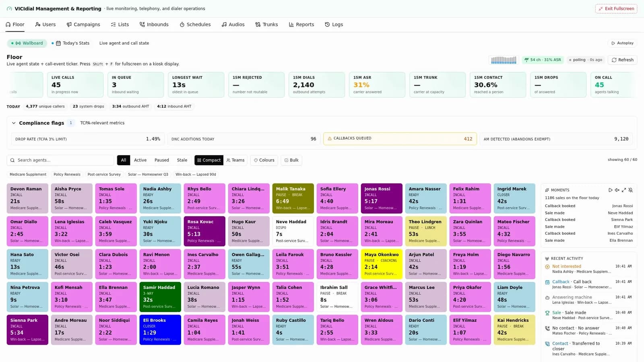Open the Inbounds tab

click(x=154, y=25)
